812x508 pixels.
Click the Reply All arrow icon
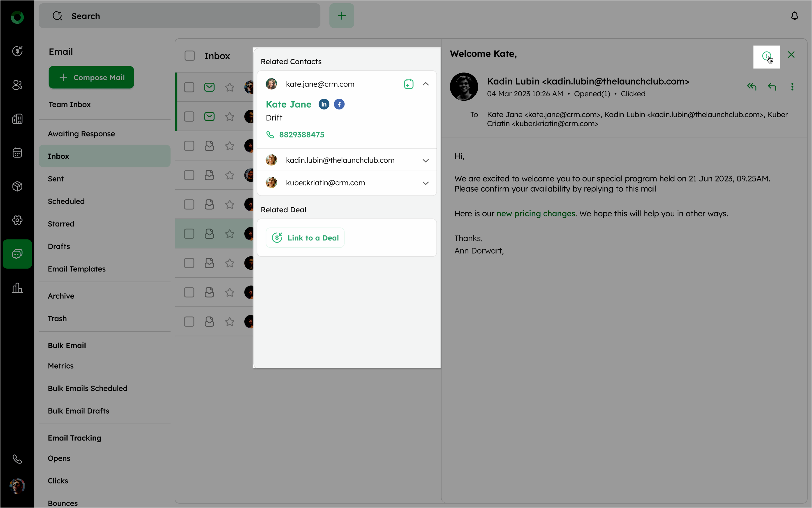(x=752, y=87)
